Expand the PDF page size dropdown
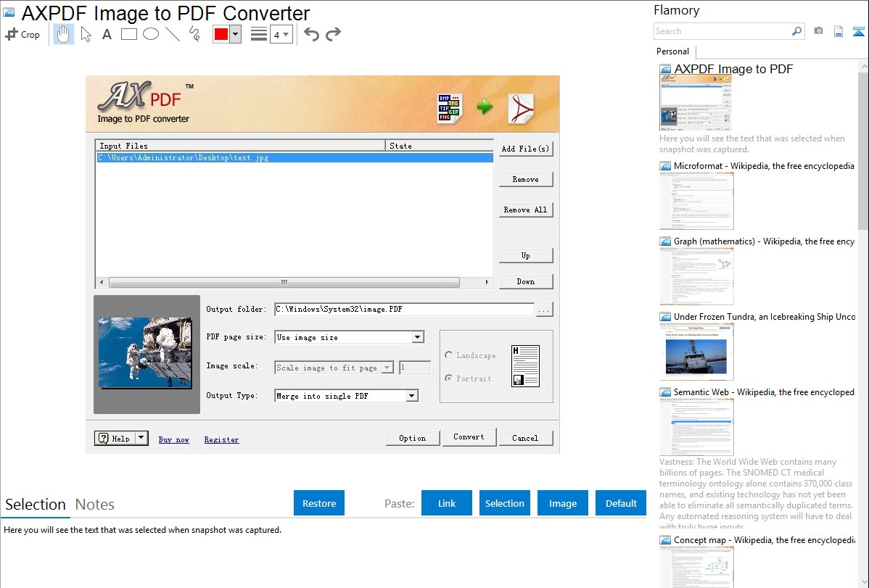Image resolution: width=869 pixels, height=588 pixels. (x=417, y=337)
